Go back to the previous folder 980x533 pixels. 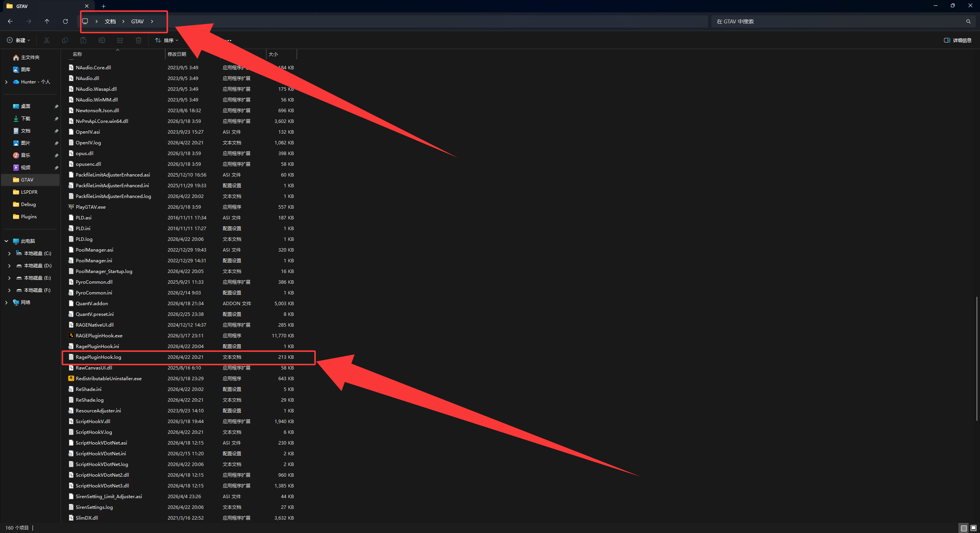pos(10,21)
